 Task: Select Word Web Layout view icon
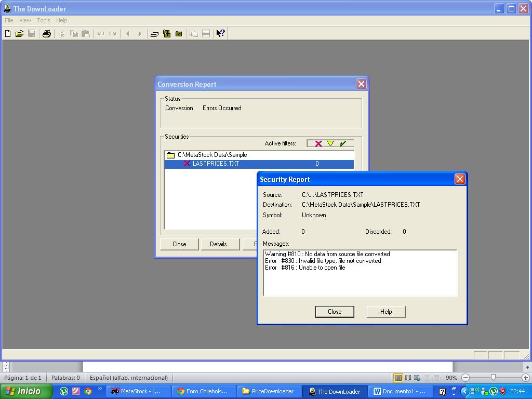[x=417, y=378]
